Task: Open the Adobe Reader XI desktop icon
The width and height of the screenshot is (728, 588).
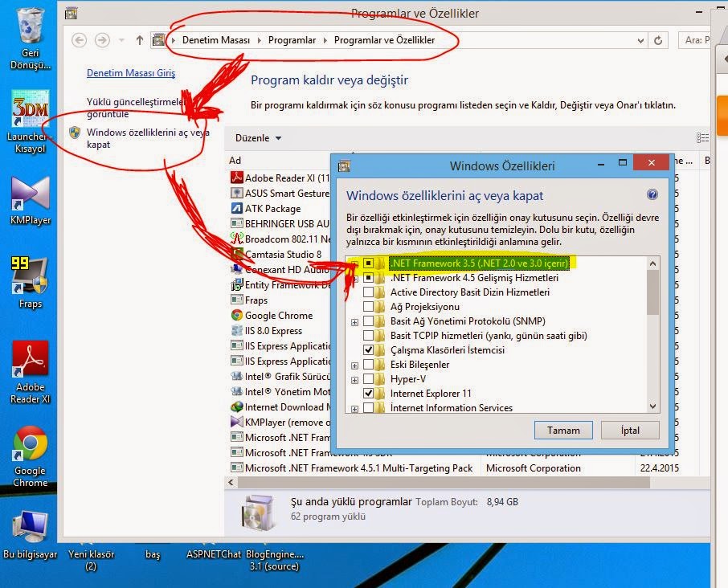Action: [x=31, y=358]
